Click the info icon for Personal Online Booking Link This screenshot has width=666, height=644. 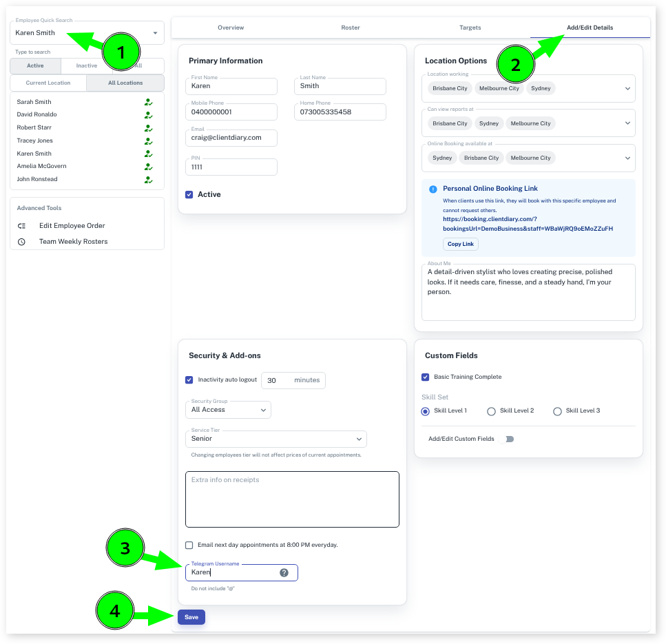click(433, 189)
